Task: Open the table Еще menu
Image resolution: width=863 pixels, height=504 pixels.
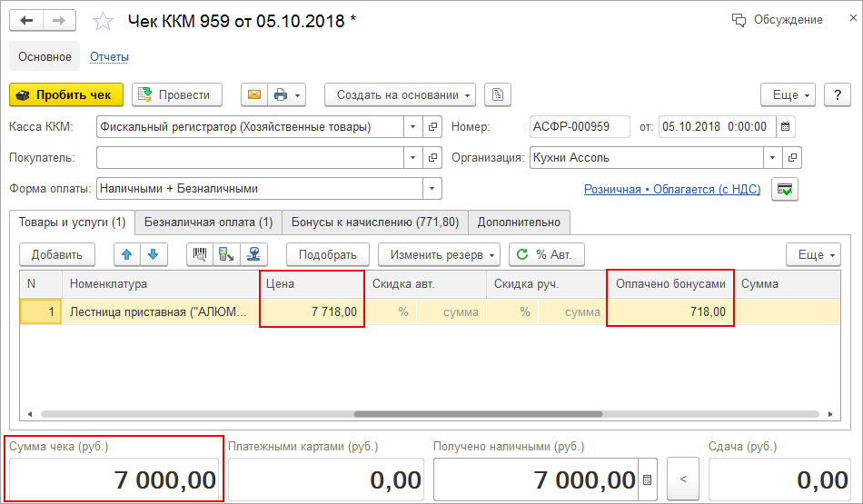Action: click(813, 255)
